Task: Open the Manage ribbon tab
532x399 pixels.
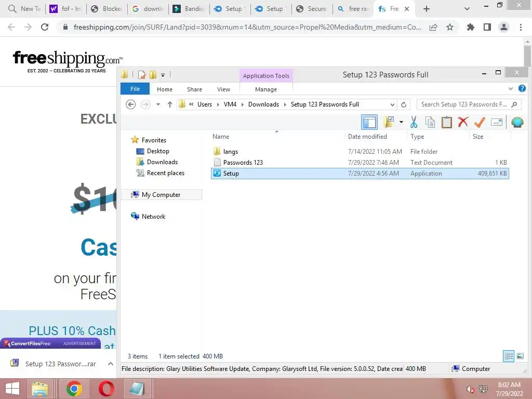Action: (x=266, y=89)
